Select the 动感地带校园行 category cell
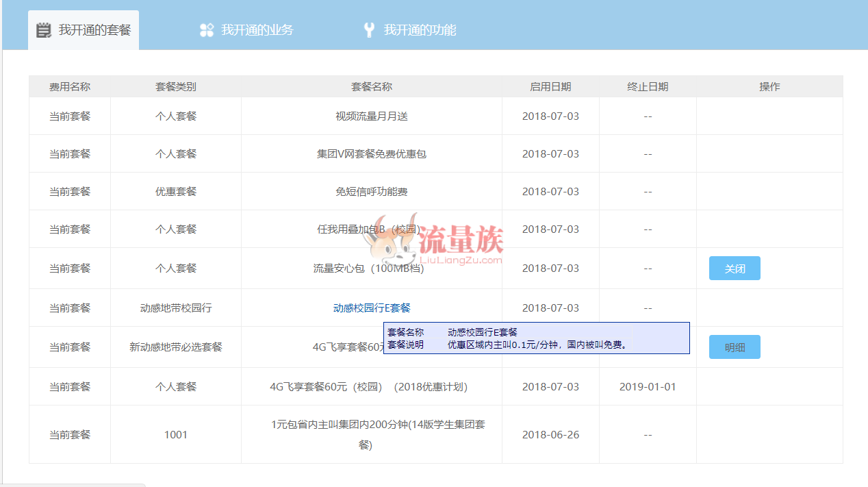 coord(176,308)
